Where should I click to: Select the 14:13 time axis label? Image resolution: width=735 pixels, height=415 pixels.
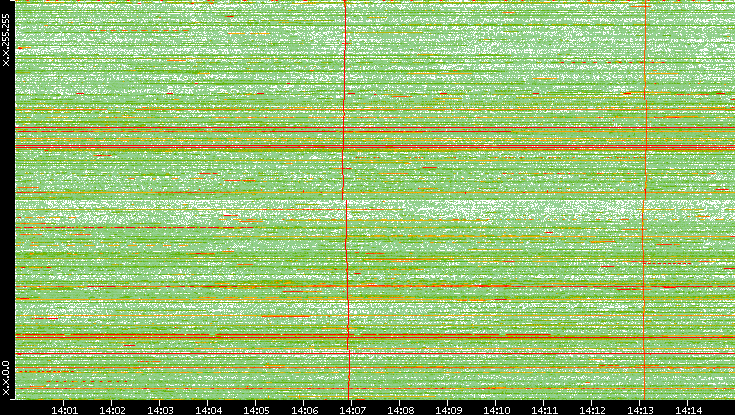click(x=640, y=410)
